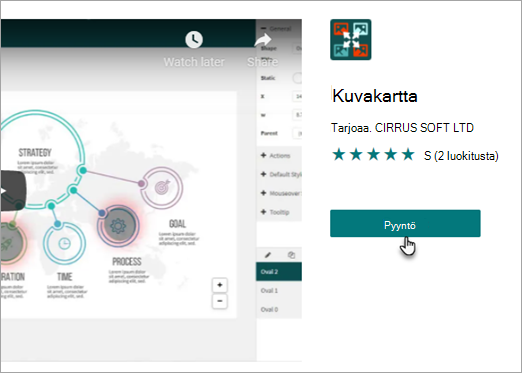
Task: Collapse the General section
Action: (279, 29)
